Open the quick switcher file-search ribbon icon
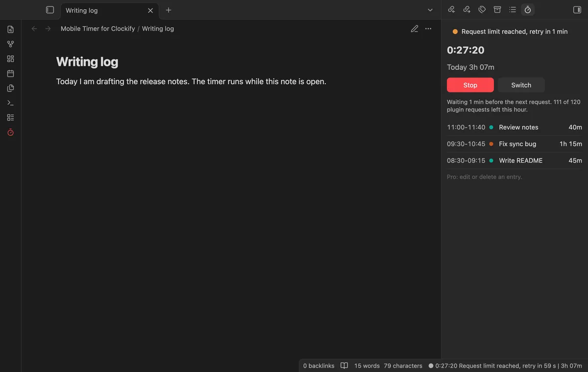Screen dimensions: 588x372 (x=11, y=29)
